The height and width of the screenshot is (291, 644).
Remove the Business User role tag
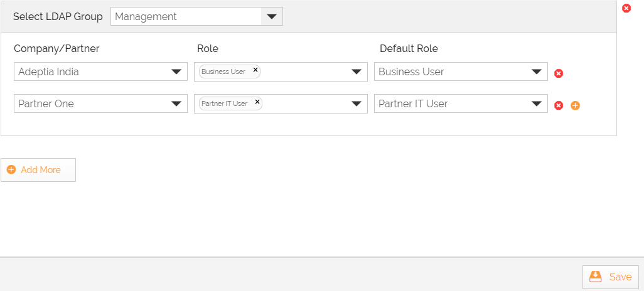tap(255, 70)
